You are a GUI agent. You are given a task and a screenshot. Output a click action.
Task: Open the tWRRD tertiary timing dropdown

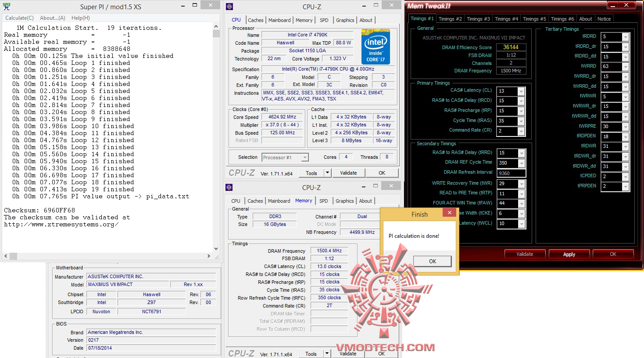click(626, 67)
